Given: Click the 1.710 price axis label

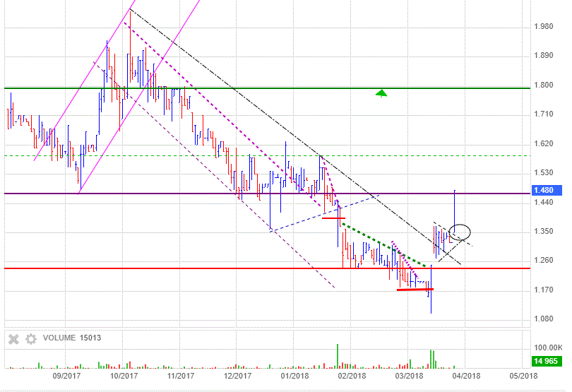Looking at the screenshot, I should pos(544,114).
